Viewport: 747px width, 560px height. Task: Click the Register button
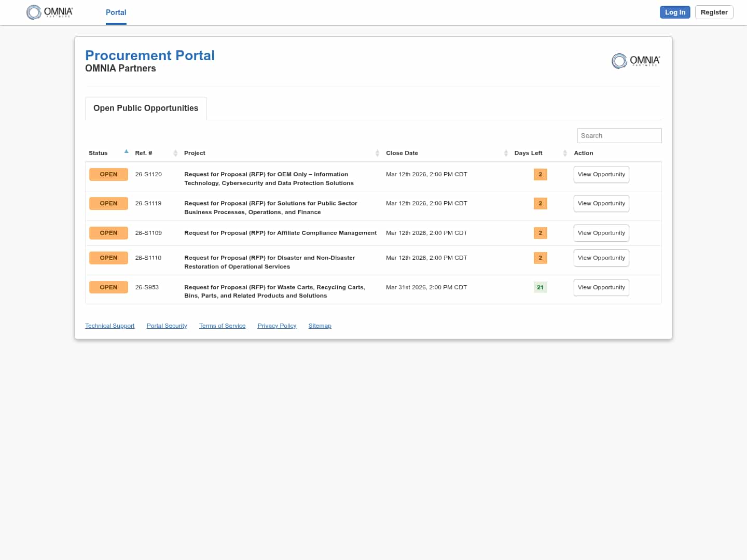(x=714, y=12)
